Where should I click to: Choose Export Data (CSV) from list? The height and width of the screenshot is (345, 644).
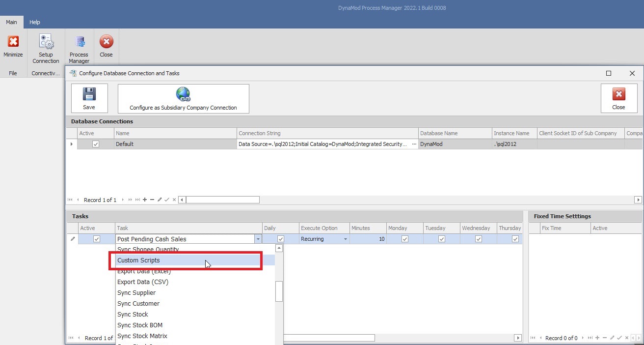click(195, 282)
